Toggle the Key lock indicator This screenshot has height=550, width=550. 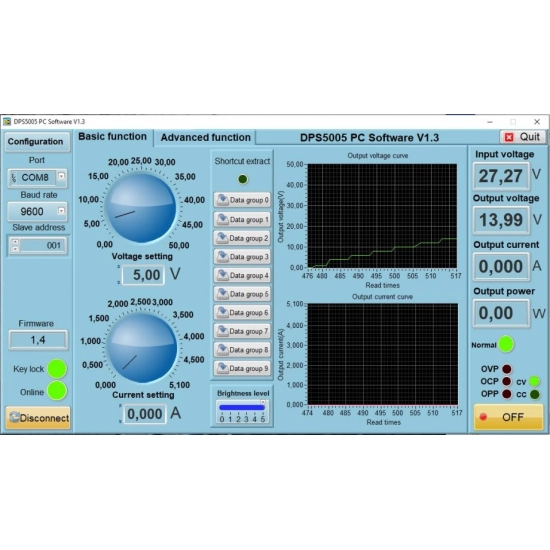click(57, 369)
